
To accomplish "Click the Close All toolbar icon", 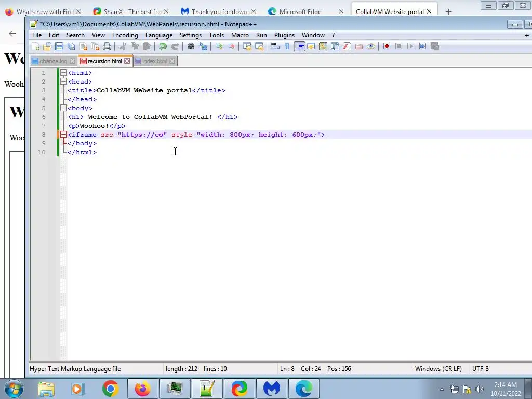I will (96, 46).
